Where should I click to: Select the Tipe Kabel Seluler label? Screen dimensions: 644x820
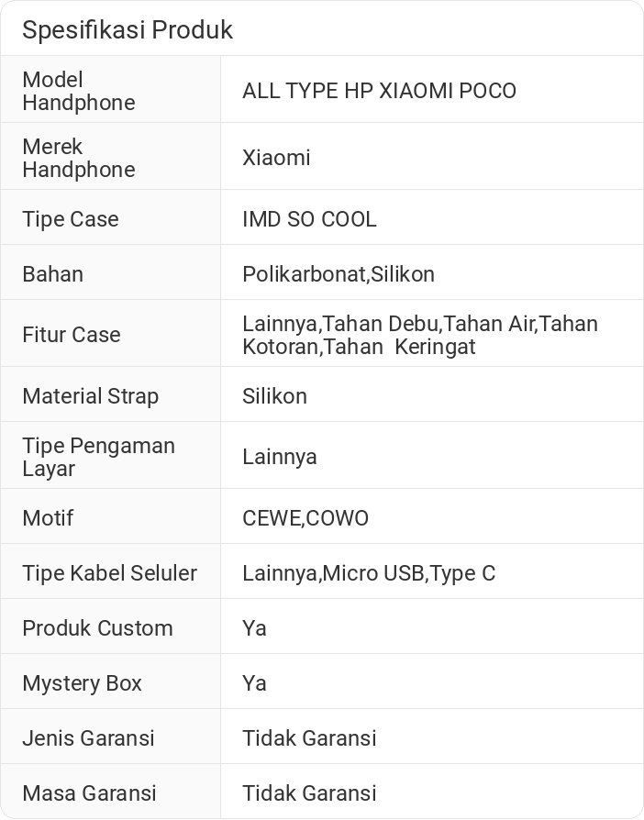[x=109, y=573]
